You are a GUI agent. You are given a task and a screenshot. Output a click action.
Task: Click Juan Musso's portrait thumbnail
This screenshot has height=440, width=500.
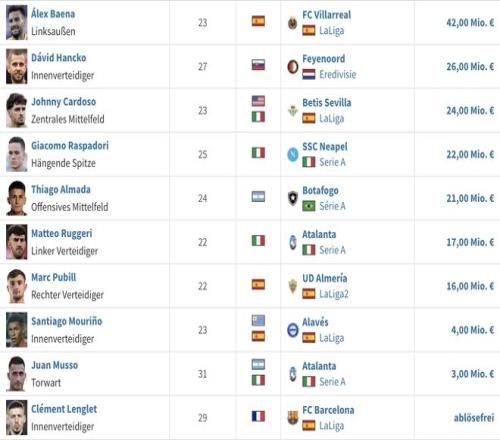point(17,374)
